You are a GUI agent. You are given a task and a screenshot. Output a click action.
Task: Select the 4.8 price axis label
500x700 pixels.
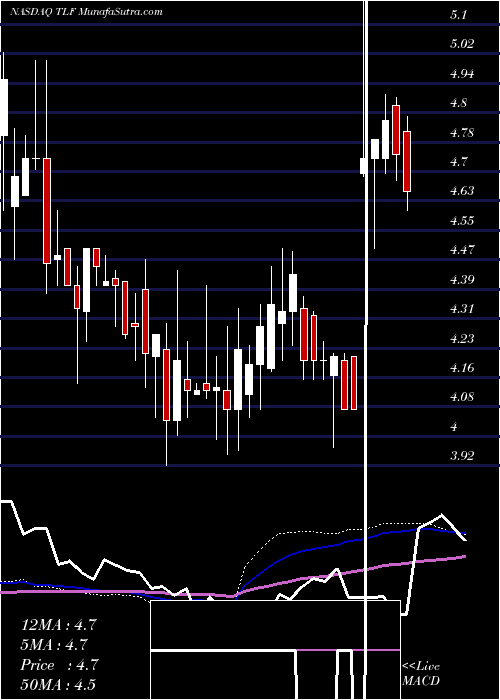(459, 103)
